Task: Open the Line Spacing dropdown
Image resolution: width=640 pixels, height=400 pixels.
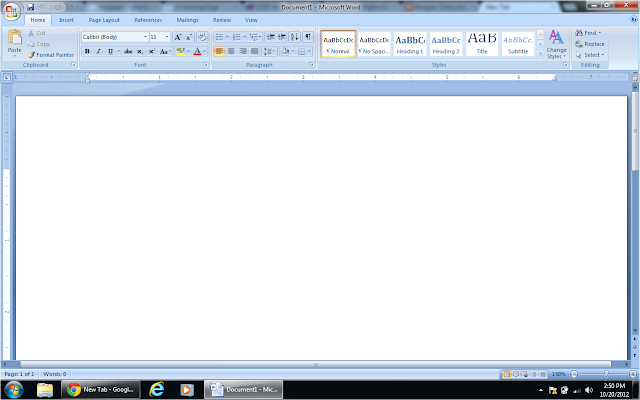Action: 269,51
